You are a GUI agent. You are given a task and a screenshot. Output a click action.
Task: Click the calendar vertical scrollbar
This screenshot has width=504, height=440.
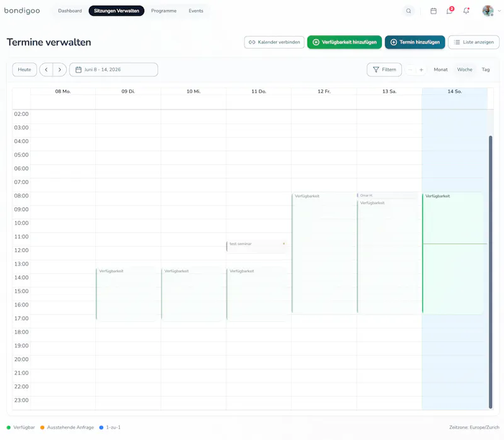pos(491,272)
